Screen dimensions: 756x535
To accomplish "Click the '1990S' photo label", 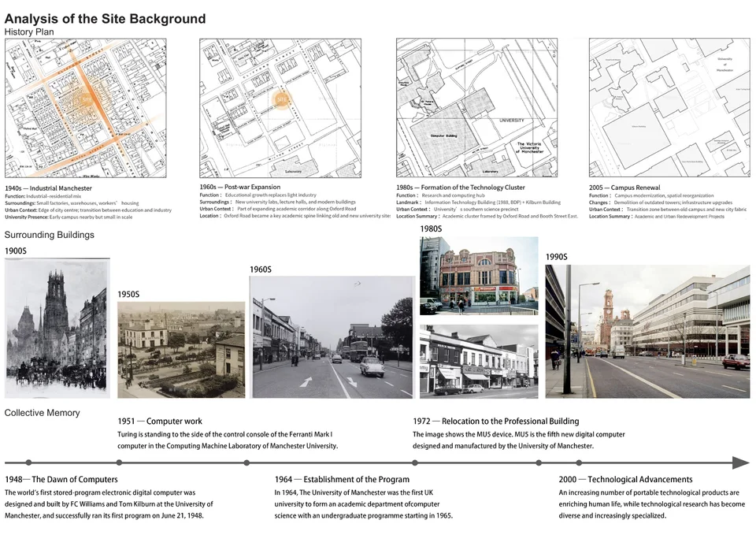I will click(557, 257).
